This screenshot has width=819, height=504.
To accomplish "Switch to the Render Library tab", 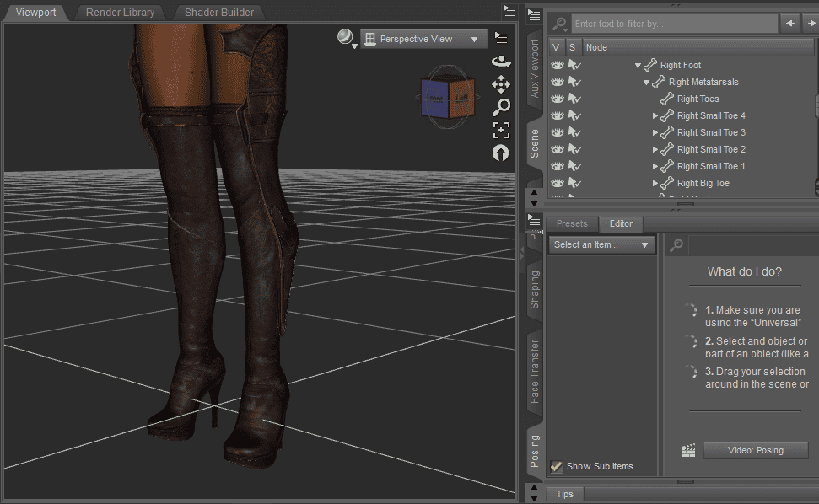I will coord(119,12).
